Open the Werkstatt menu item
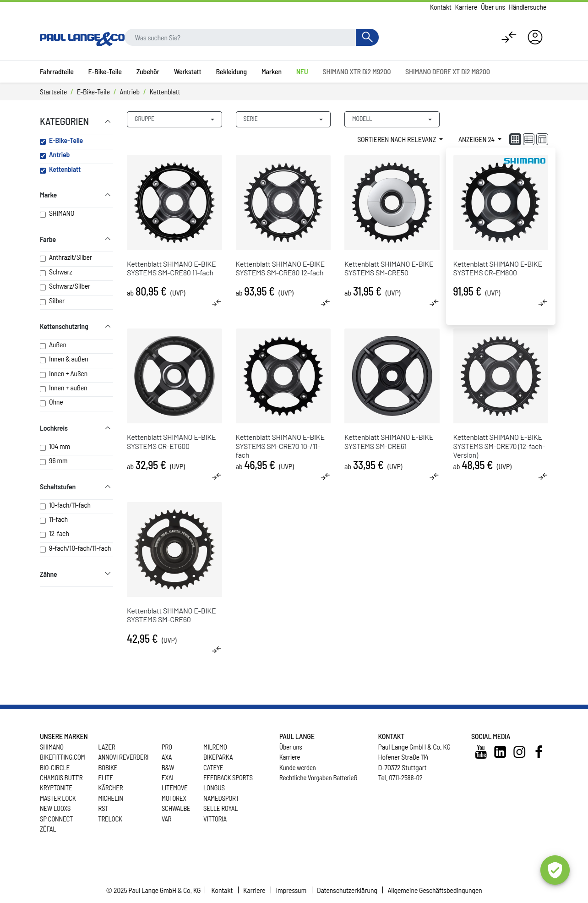 click(x=187, y=72)
